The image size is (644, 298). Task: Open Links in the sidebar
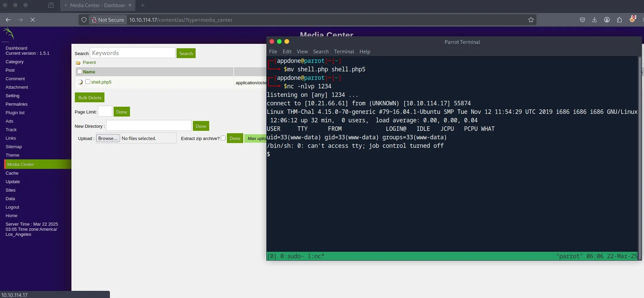[11, 138]
